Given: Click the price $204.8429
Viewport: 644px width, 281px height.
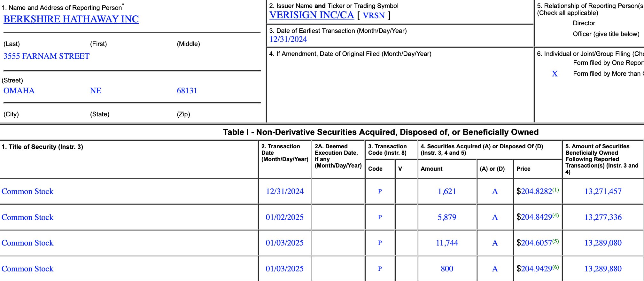Looking at the screenshot, I should (534, 217).
